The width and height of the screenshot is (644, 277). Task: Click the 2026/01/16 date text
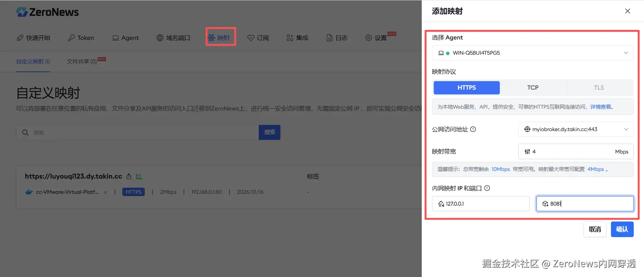tap(250, 192)
